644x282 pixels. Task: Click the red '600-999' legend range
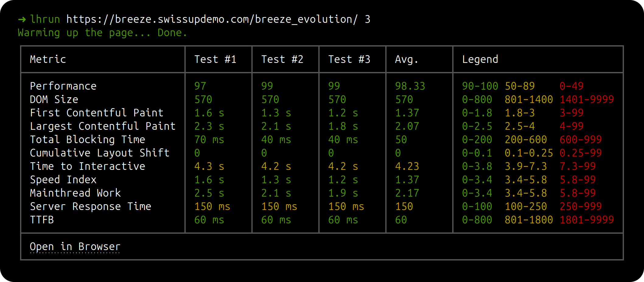coord(581,139)
